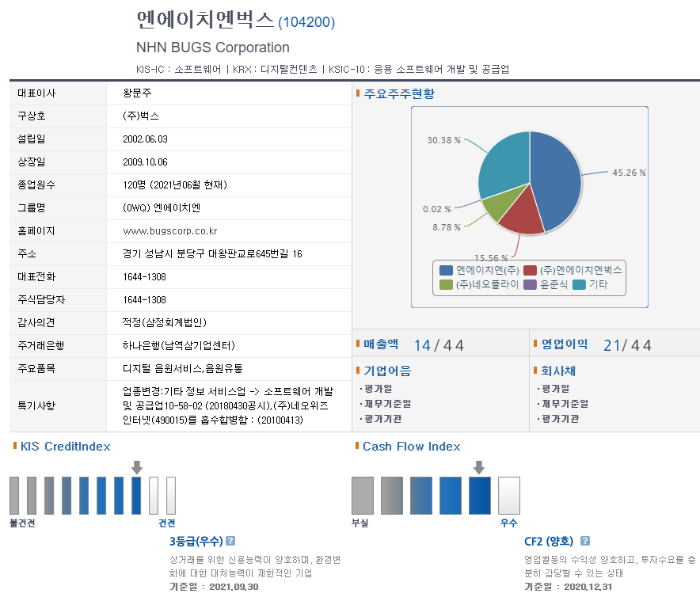Image resolution: width=700 pixels, height=601 pixels.
Task: Click the 기업어음 section heading
Action: [x=387, y=371]
